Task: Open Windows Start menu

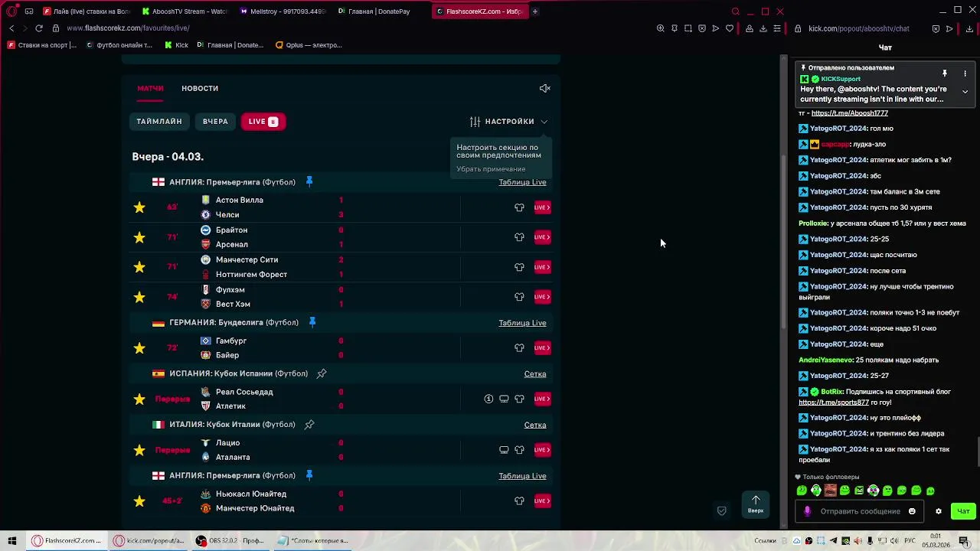Action: [11, 540]
